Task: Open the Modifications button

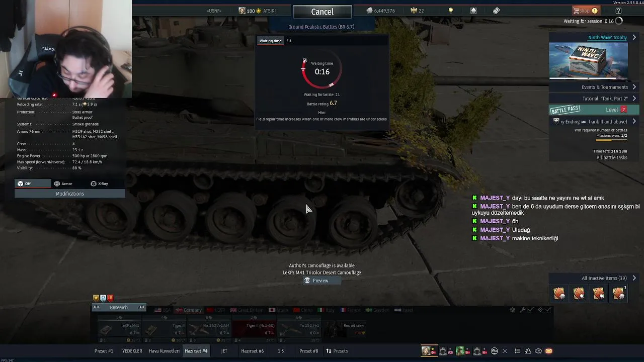Action: [x=70, y=194]
